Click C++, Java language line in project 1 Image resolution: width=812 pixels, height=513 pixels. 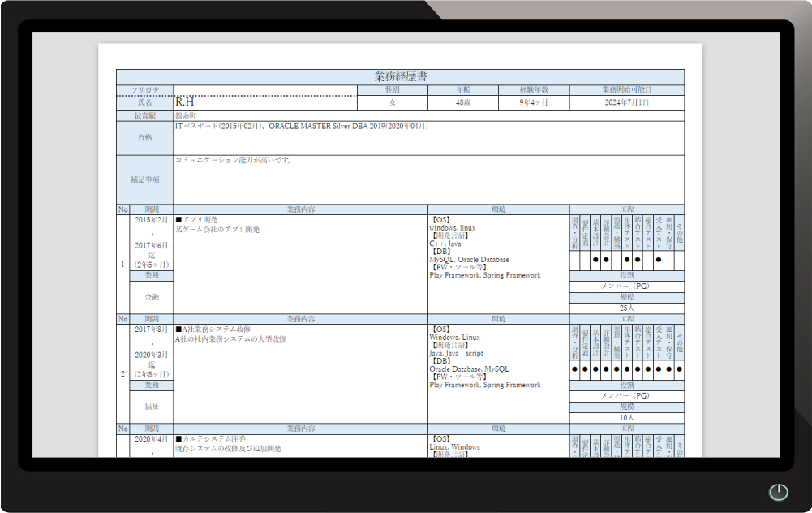pos(445,244)
